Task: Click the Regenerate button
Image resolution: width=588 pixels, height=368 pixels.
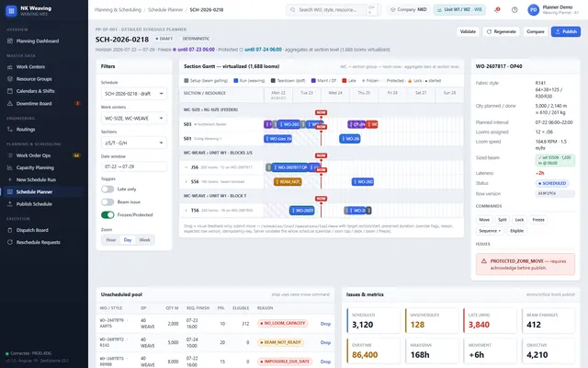Action: 501,31
